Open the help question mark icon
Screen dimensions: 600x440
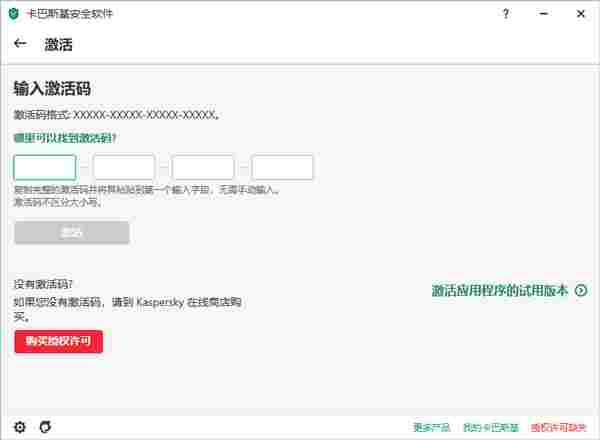tap(505, 14)
